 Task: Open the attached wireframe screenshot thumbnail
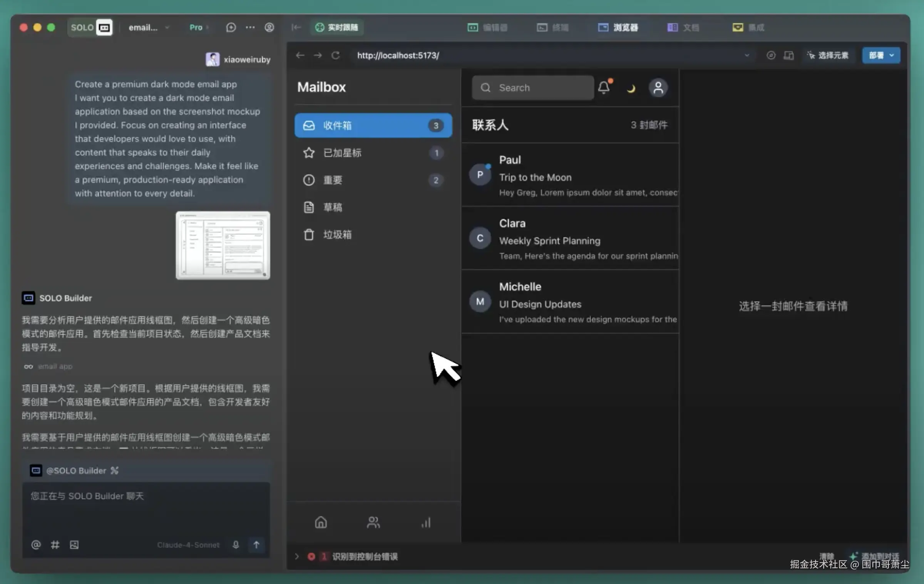[x=223, y=245]
